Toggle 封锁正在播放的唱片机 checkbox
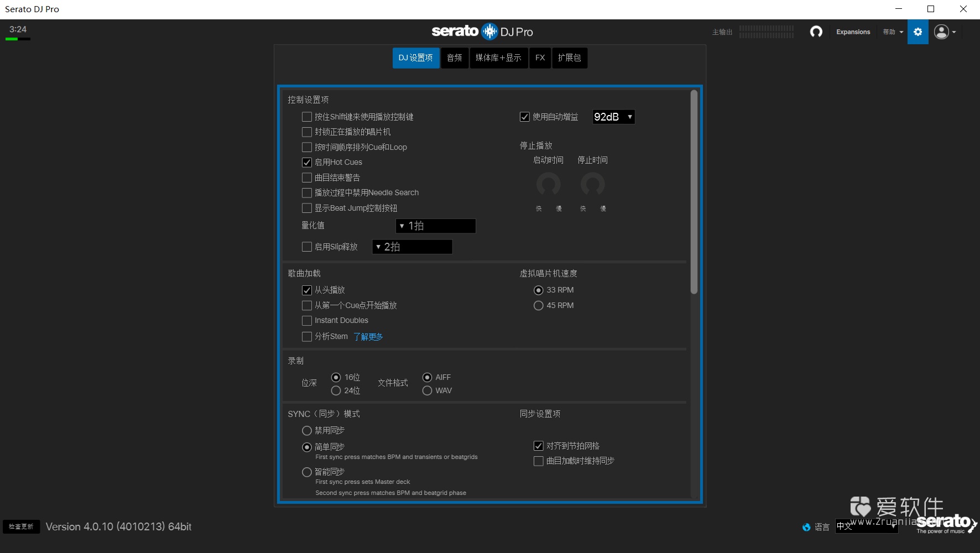Image resolution: width=980 pixels, height=553 pixels. click(x=307, y=132)
